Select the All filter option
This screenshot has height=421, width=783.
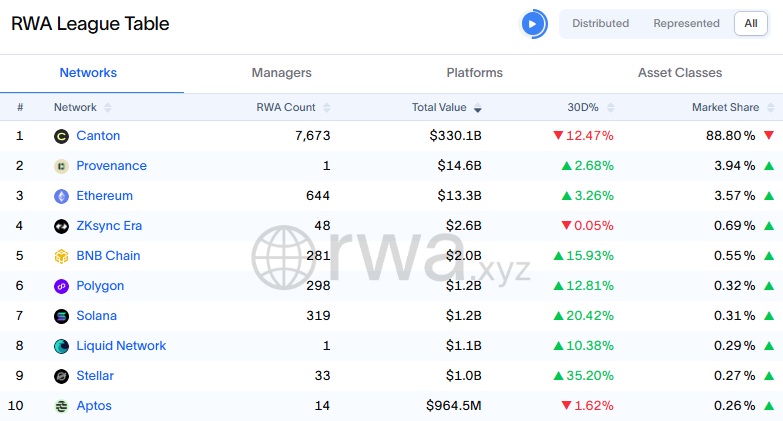[x=751, y=23]
